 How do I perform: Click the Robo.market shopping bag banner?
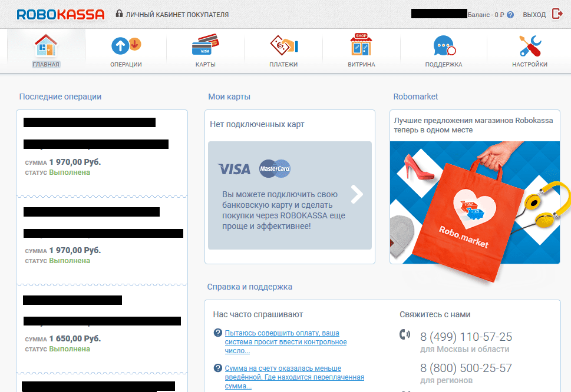(x=475, y=202)
